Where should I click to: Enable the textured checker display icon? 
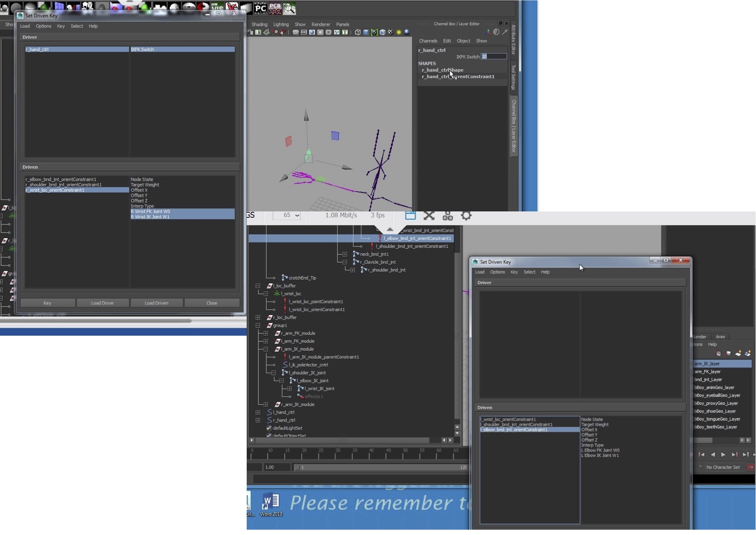pos(390,32)
